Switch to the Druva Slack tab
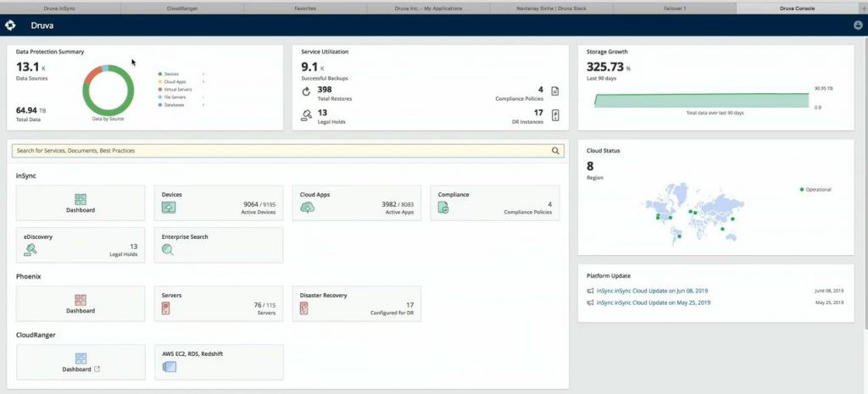Viewport: 868px width, 394px height. [551, 8]
